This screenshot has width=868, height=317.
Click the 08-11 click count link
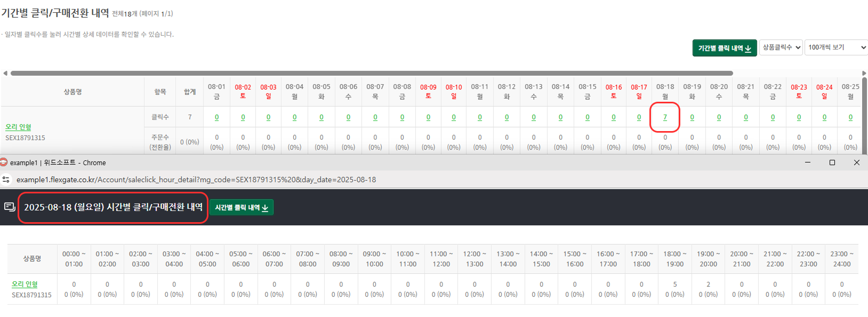(x=480, y=117)
